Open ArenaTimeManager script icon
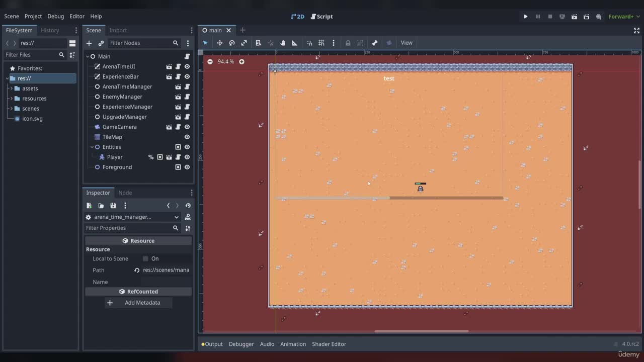The height and width of the screenshot is (362, 644). (187, 86)
